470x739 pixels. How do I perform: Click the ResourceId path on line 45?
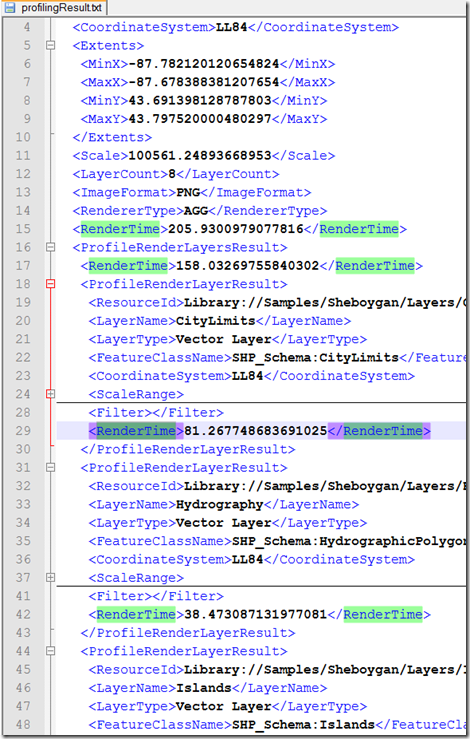(324, 670)
